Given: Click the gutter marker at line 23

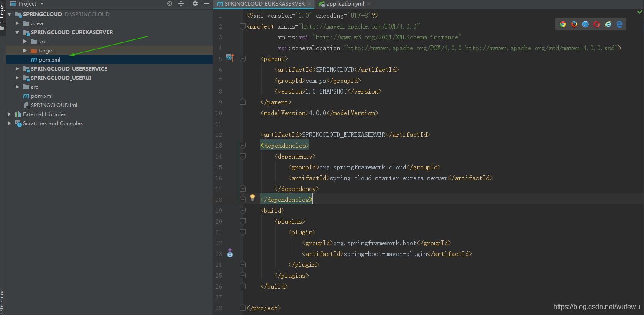Looking at the screenshot, I should point(230,253).
